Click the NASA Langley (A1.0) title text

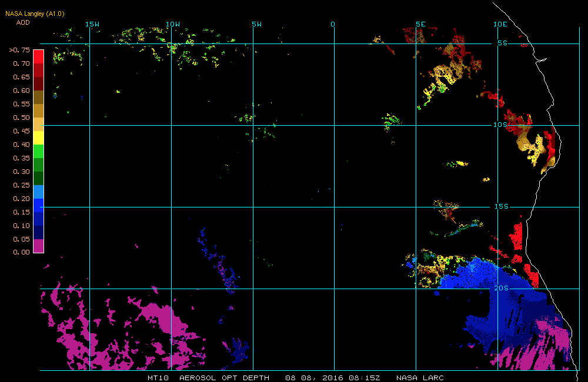coord(35,14)
